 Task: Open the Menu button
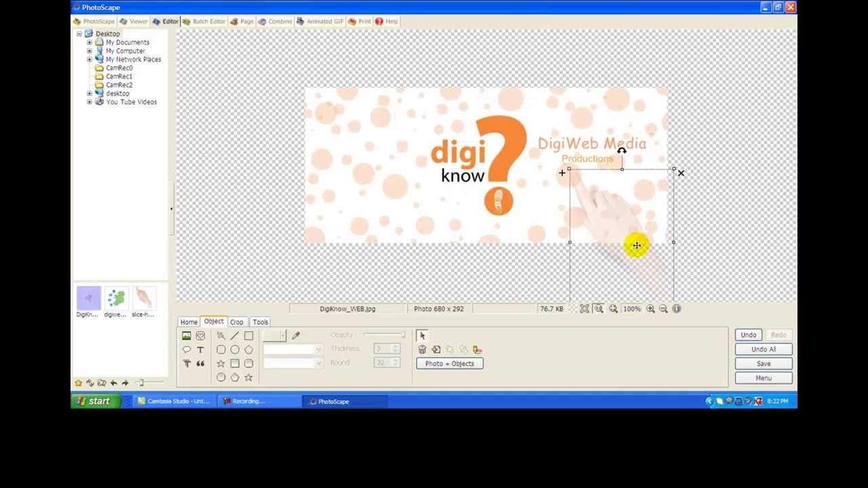coord(764,378)
